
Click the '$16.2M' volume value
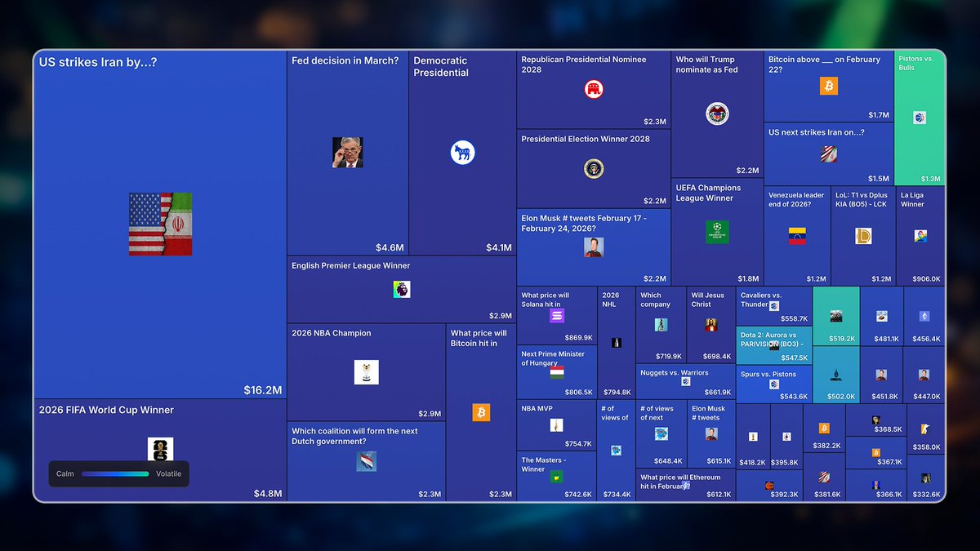point(262,390)
